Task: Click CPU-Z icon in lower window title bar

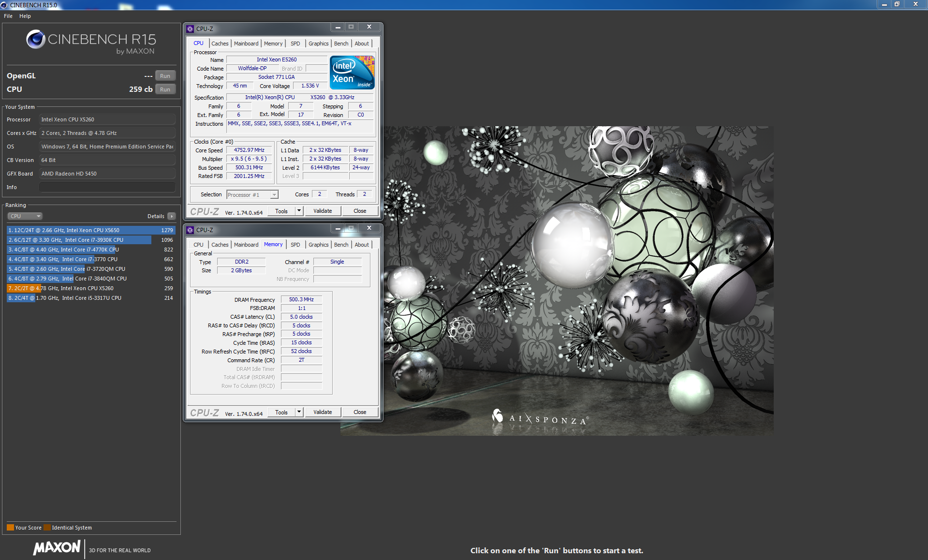Action: pyautogui.click(x=190, y=230)
